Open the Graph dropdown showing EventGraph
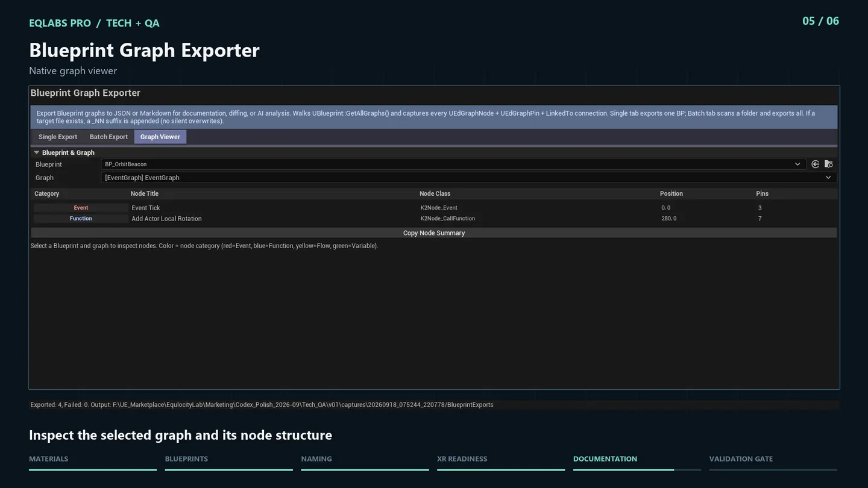 [469, 178]
